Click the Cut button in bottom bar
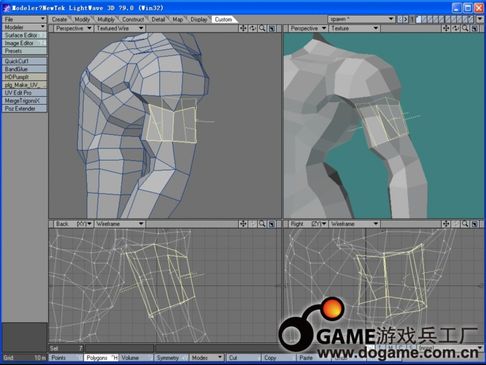This screenshot has height=365, width=486. click(243, 358)
